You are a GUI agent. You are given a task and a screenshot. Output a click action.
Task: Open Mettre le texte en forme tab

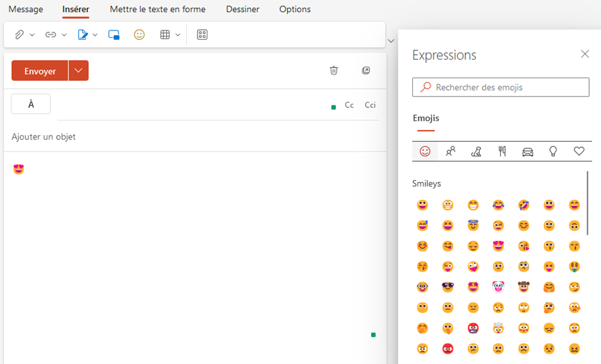point(158,9)
